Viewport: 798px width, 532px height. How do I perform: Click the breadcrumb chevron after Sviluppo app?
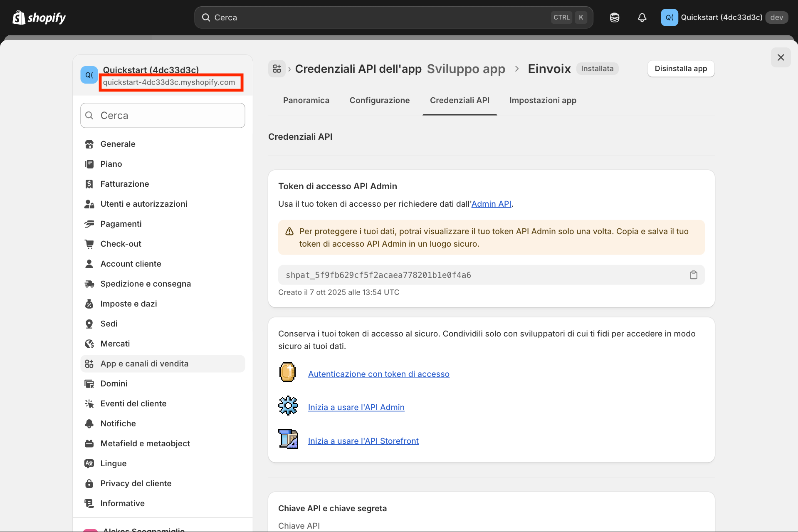point(517,69)
